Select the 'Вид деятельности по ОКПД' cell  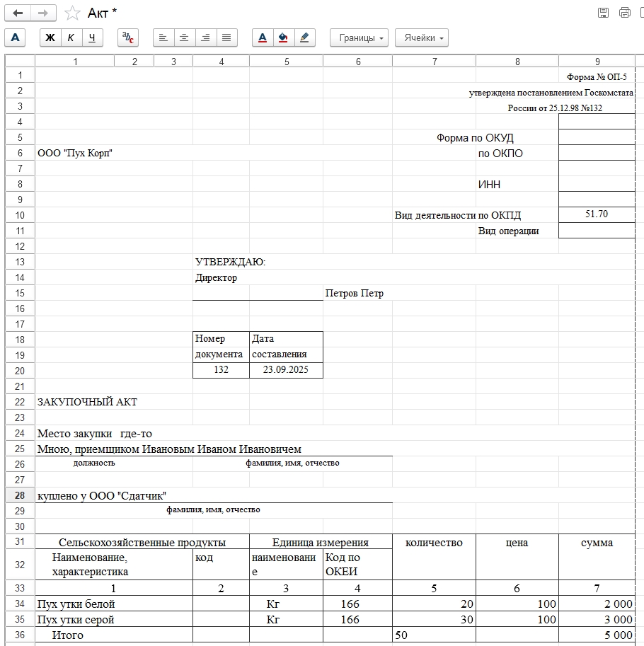coord(458,215)
